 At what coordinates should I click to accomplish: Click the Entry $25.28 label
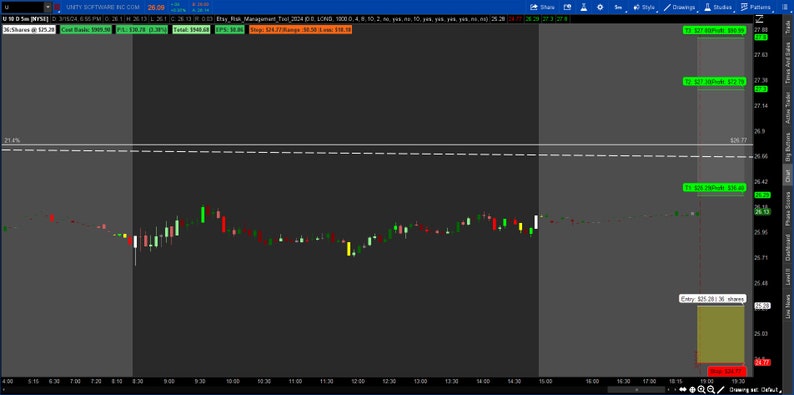712,299
